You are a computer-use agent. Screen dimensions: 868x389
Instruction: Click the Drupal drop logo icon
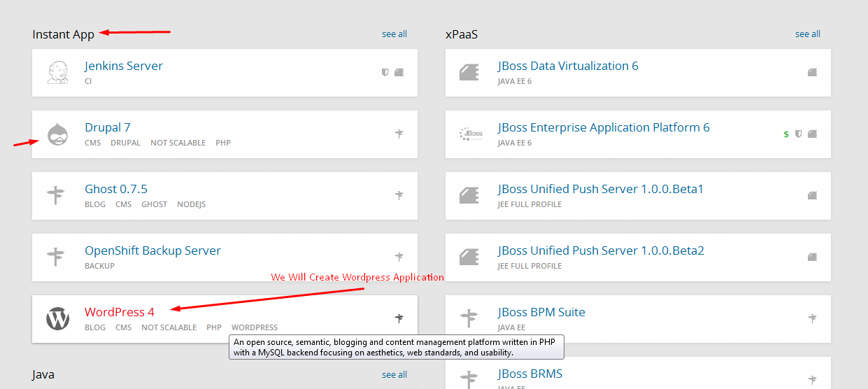pyautogui.click(x=57, y=134)
